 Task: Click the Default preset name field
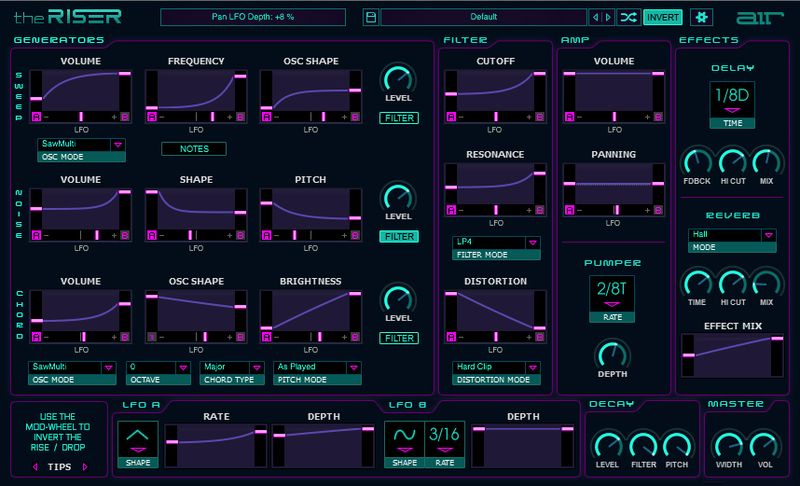482,17
